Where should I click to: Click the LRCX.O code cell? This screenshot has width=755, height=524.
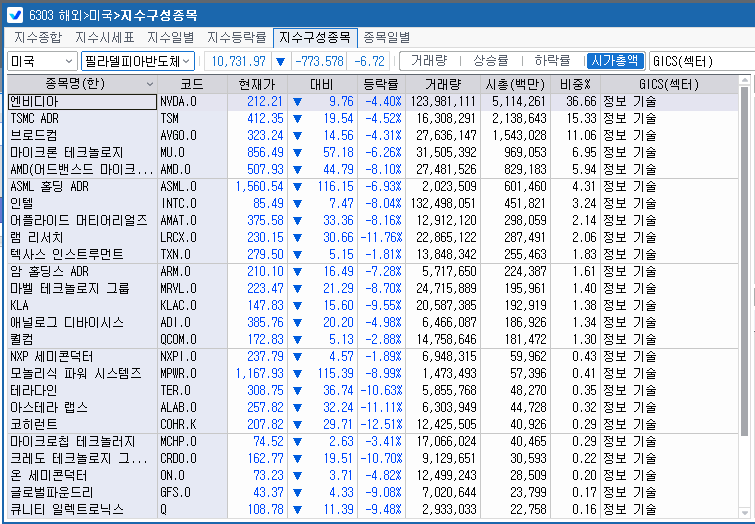192,237
